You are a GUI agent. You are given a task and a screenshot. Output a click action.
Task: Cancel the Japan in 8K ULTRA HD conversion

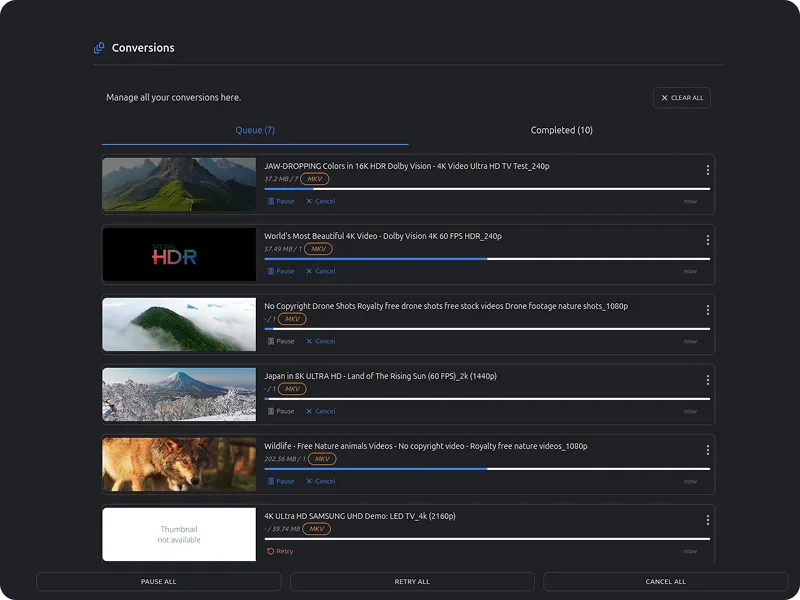tap(322, 411)
